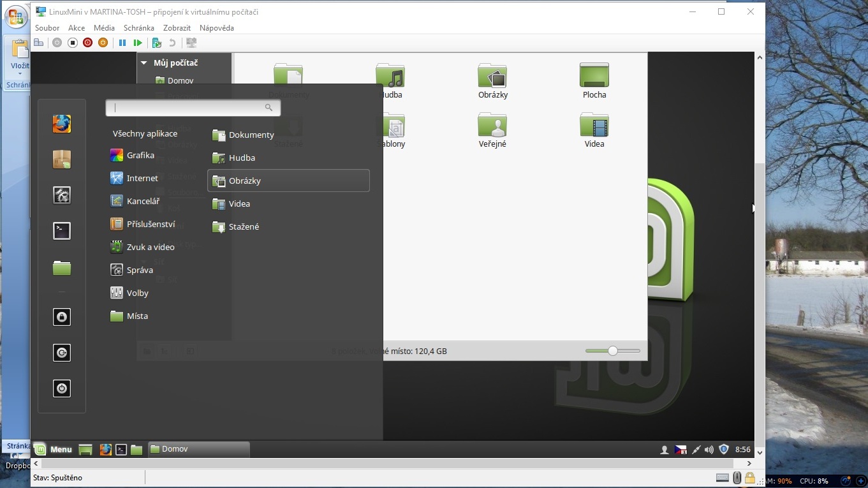Open the Média menu
Viewport: 868px width, 488px height.
(104, 28)
